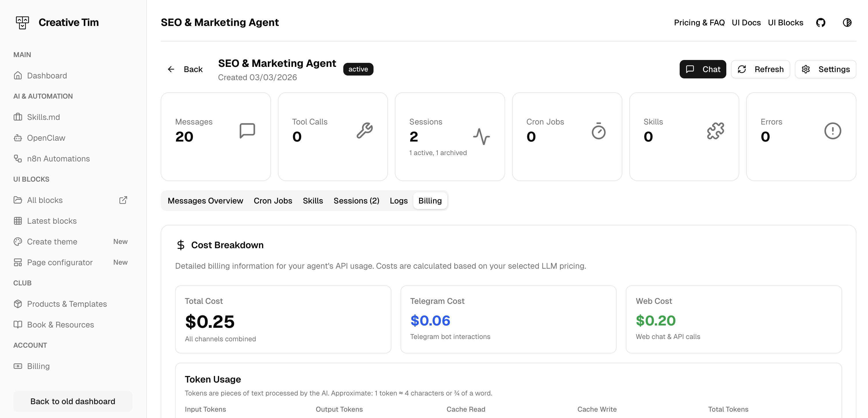
Task: Click the 'Created 03/03/2026' text
Action: tap(257, 77)
